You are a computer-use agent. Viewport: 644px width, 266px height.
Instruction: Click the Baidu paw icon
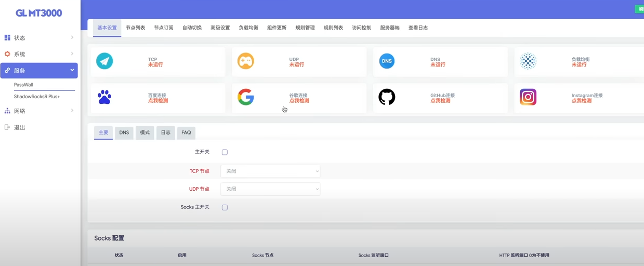(104, 97)
